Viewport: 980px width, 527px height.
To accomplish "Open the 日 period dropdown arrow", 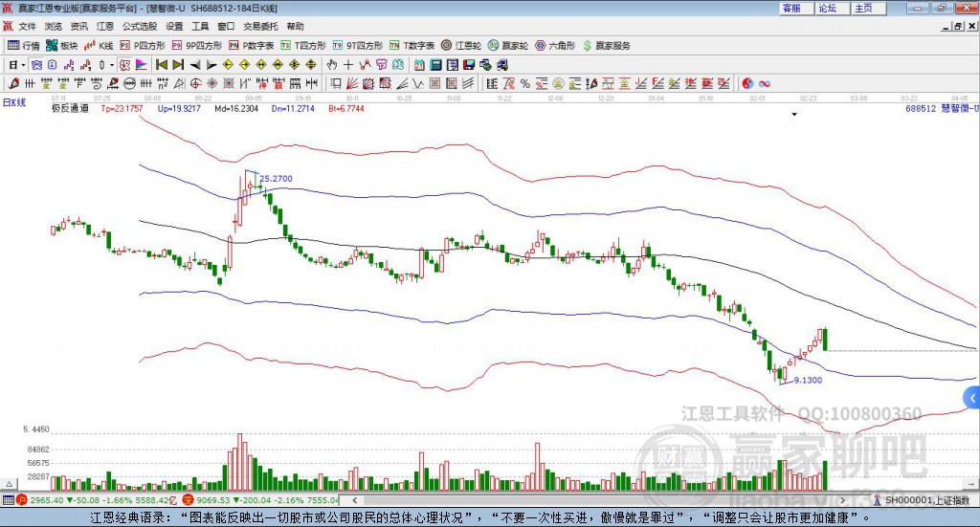I will (23, 65).
